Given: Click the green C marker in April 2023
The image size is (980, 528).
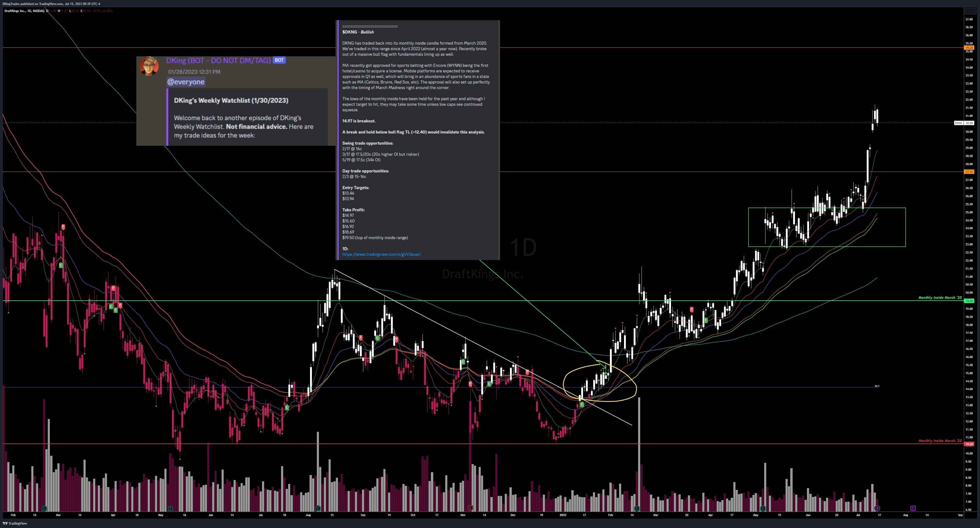Looking at the screenshot, I should (x=706, y=320).
